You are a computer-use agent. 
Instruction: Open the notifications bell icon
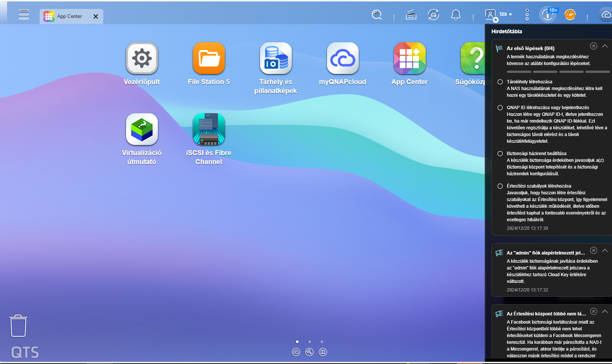tap(456, 15)
